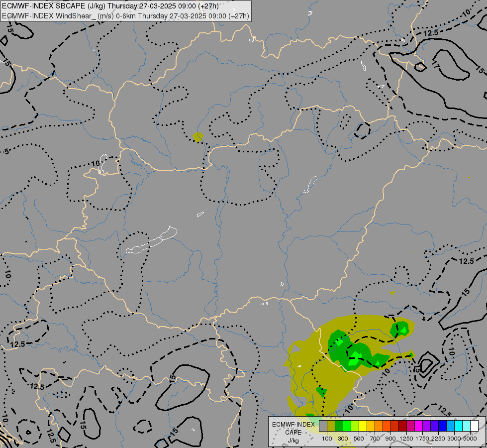Click the WindShear 0-6km title line
Image resolution: width=487 pixels, height=448 pixels.
point(125,15)
